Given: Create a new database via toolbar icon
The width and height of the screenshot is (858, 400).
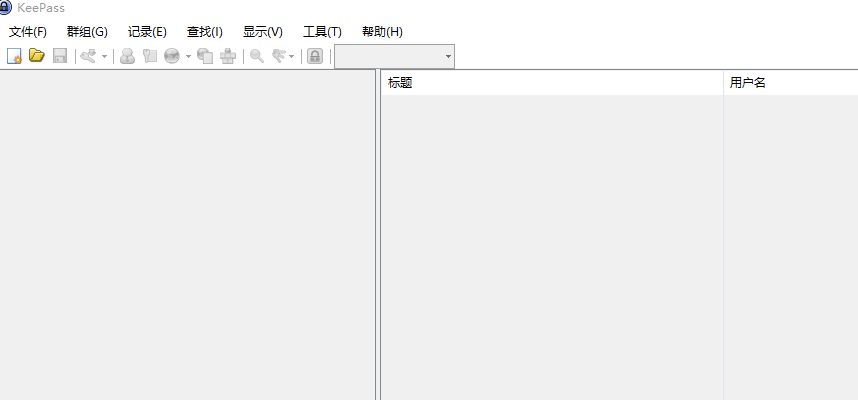Looking at the screenshot, I should click(x=14, y=56).
